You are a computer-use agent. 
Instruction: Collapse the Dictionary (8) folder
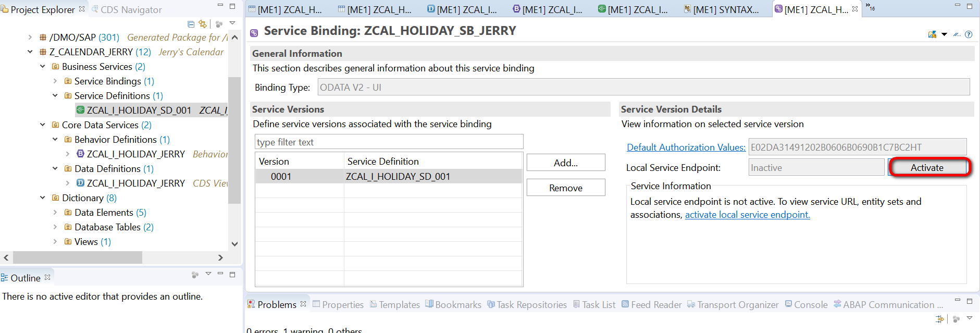[x=43, y=198]
